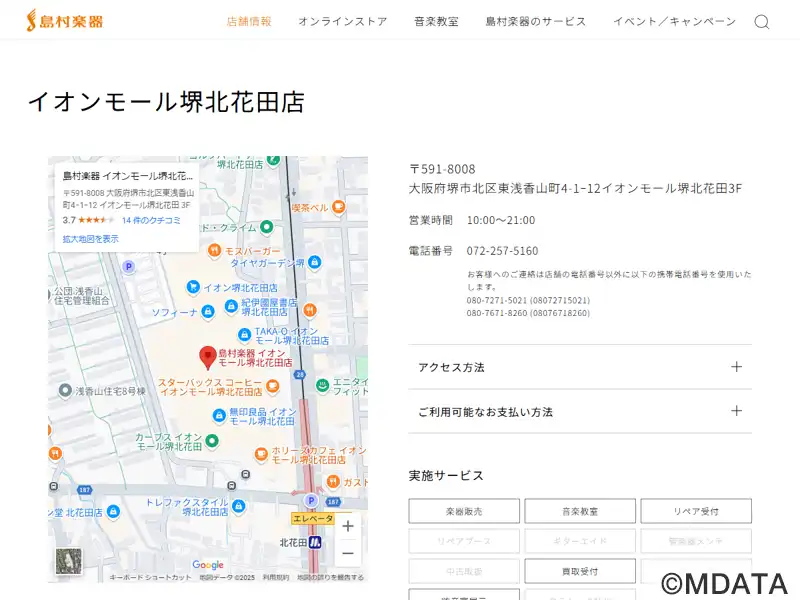
Task: Click mobile number 080-7671-8260
Action: (496, 313)
